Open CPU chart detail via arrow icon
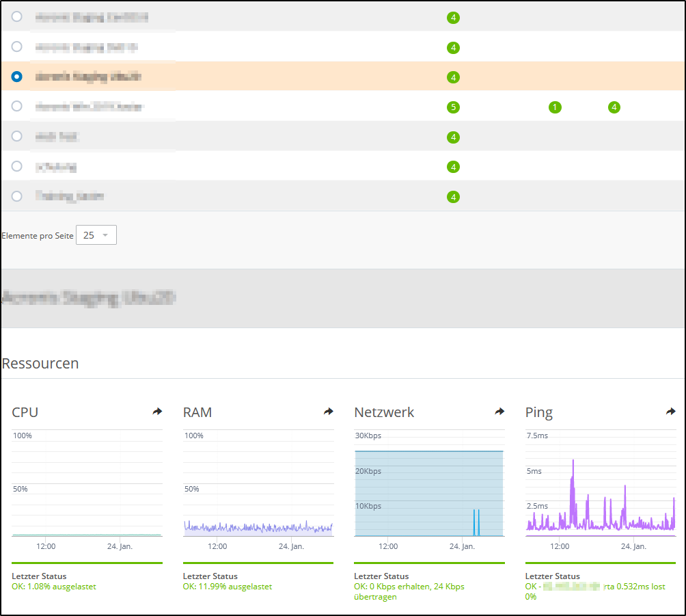Screen dimensions: 686x616 (157, 411)
